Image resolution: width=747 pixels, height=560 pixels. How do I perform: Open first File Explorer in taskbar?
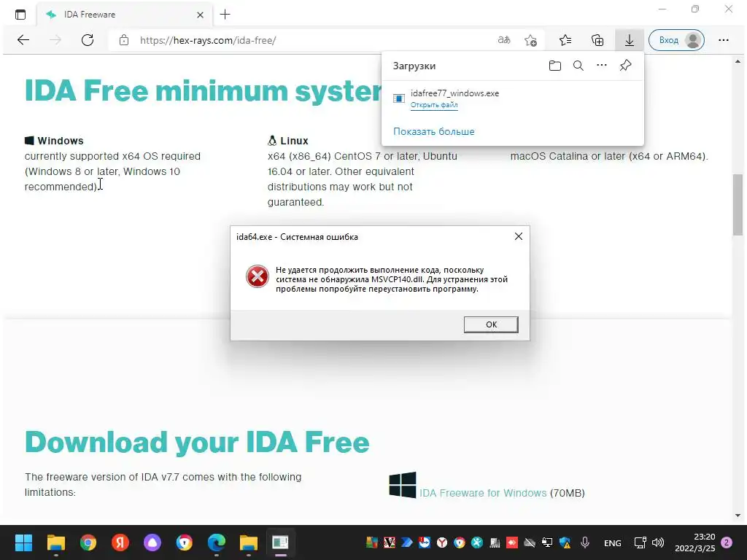pyautogui.click(x=55, y=542)
